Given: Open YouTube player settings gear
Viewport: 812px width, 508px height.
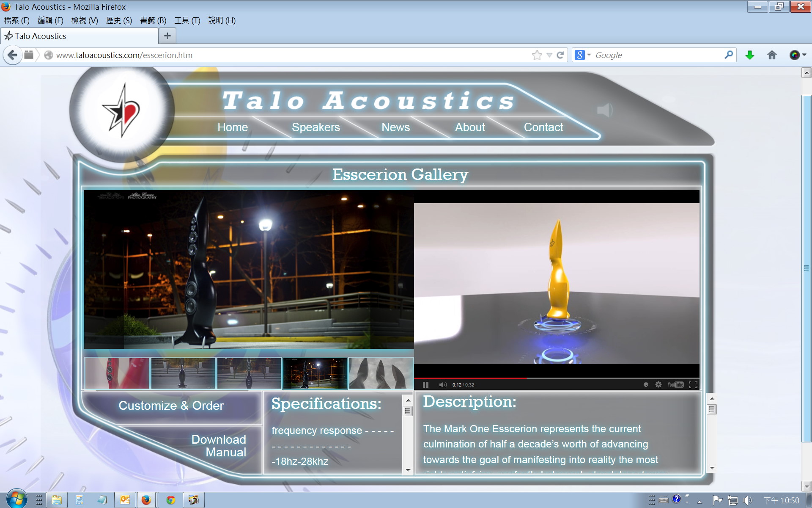Looking at the screenshot, I should 658,385.
